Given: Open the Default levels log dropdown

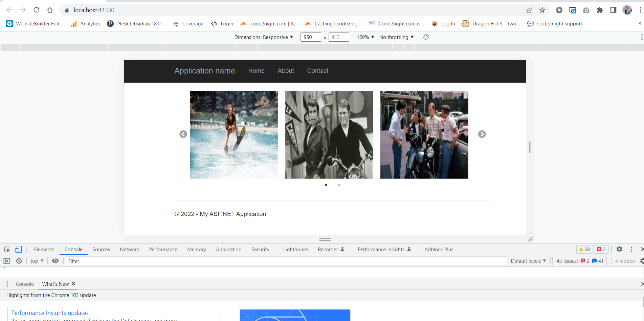Looking at the screenshot, I should tap(528, 261).
